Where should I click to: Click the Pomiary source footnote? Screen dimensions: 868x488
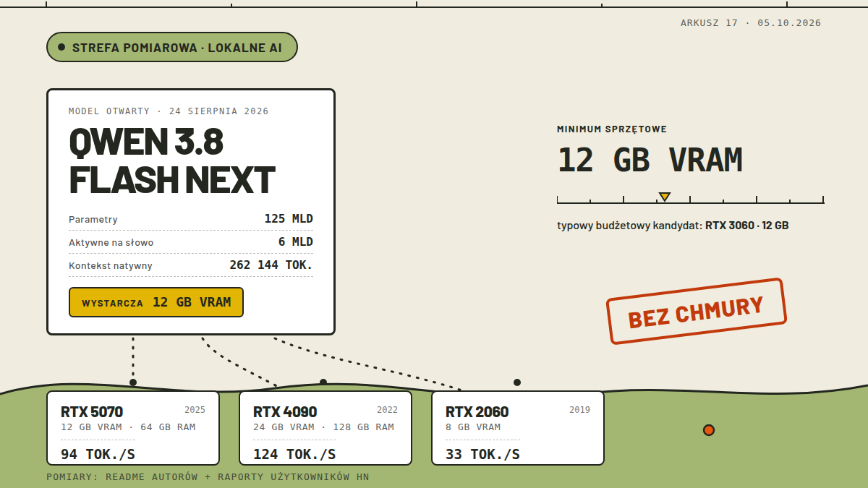(x=208, y=477)
